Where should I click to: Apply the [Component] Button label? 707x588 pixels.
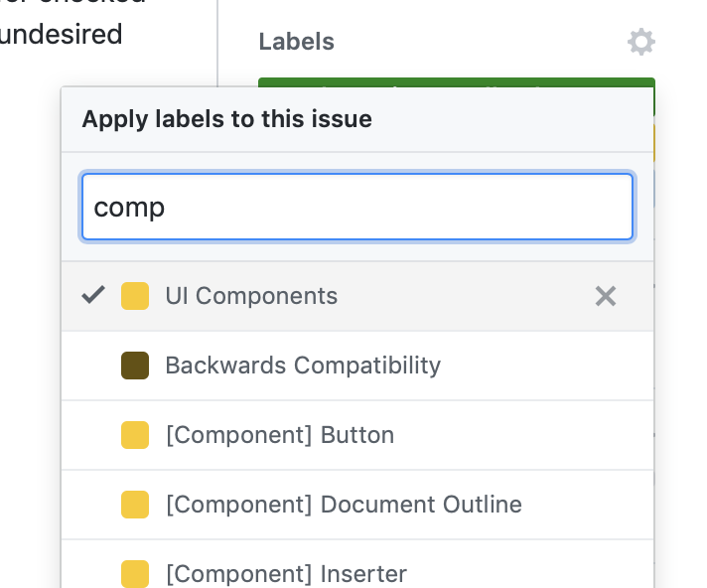(280, 435)
